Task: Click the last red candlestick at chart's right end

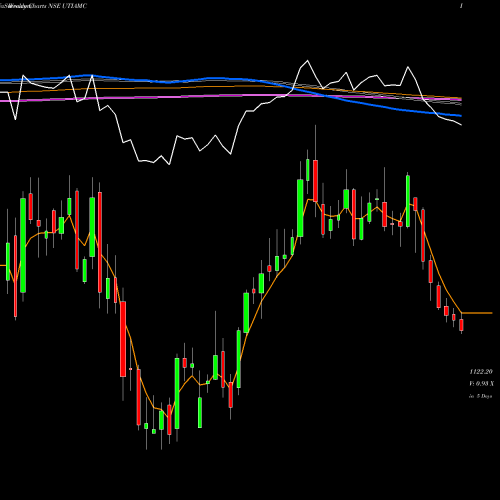Action: pyautogui.click(x=461, y=325)
